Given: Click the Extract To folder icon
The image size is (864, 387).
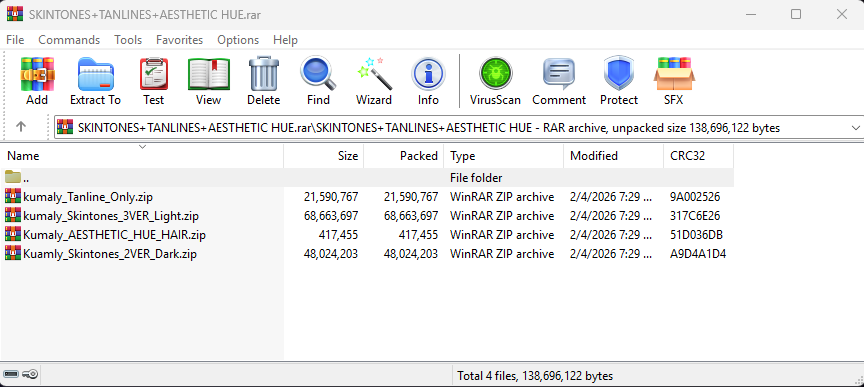Looking at the screenshot, I should [x=95, y=74].
